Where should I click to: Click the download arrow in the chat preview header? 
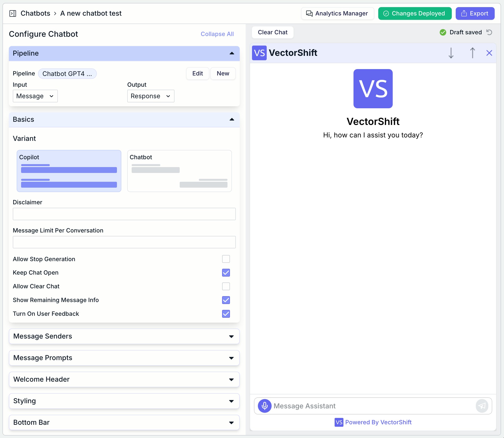click(451, 53)
